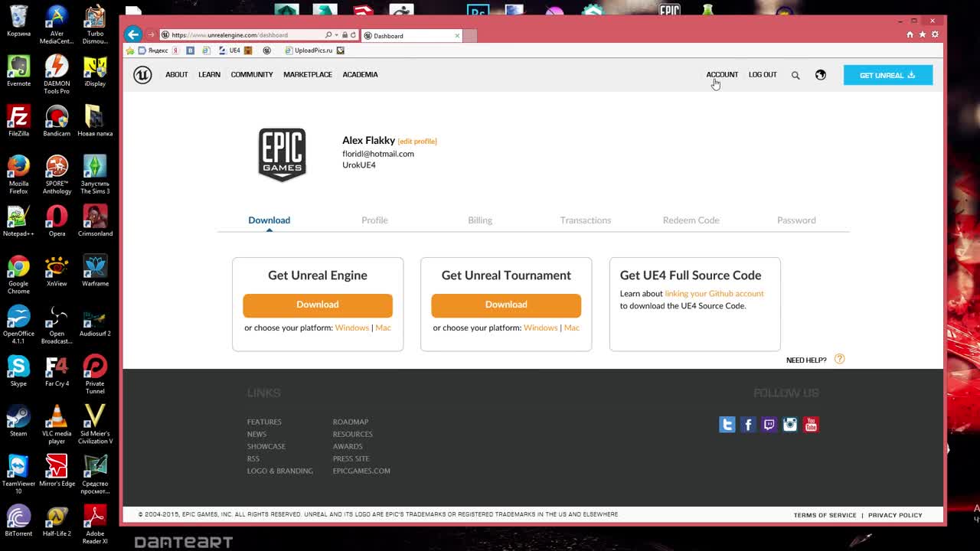This screenshot has height=551, width=980.
Task: Open the Skype desktop shortcut
Action: pos(18,371)
